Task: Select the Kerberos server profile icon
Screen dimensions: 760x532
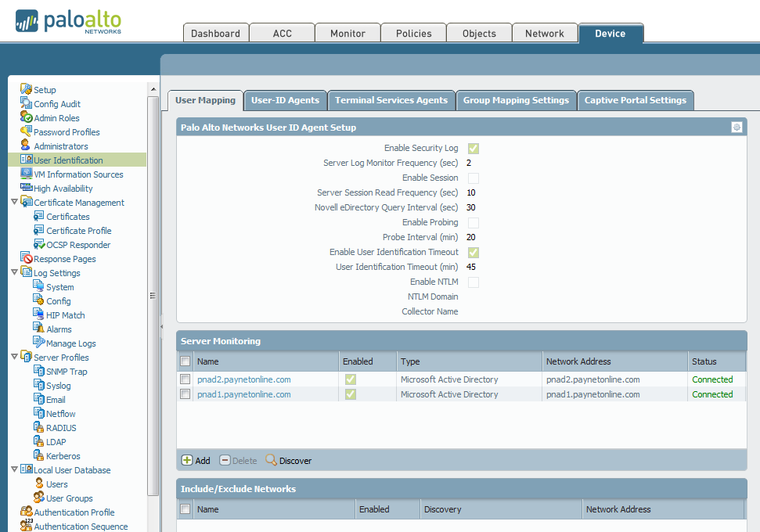Action: [x=39, y=456]
